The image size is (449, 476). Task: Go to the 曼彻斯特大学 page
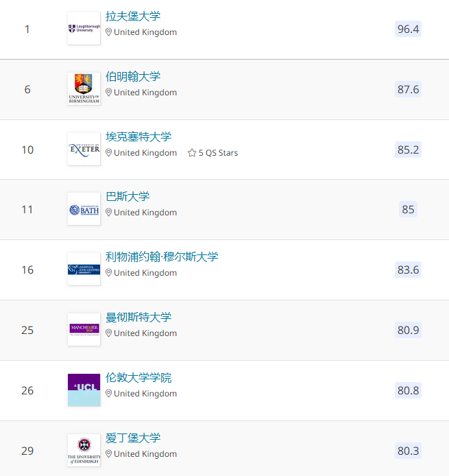[138, 318]
